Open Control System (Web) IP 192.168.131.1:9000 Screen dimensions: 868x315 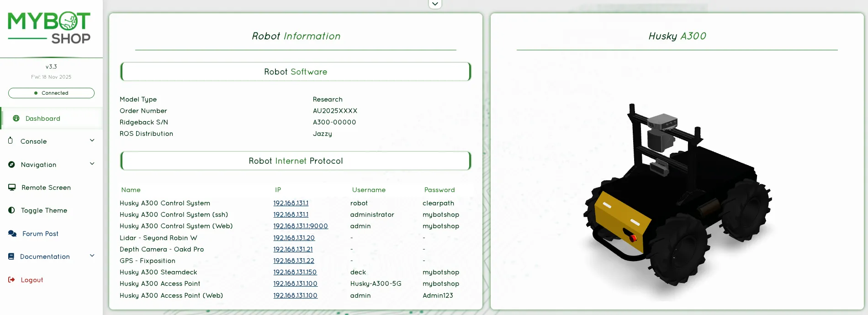pos(300,226)
